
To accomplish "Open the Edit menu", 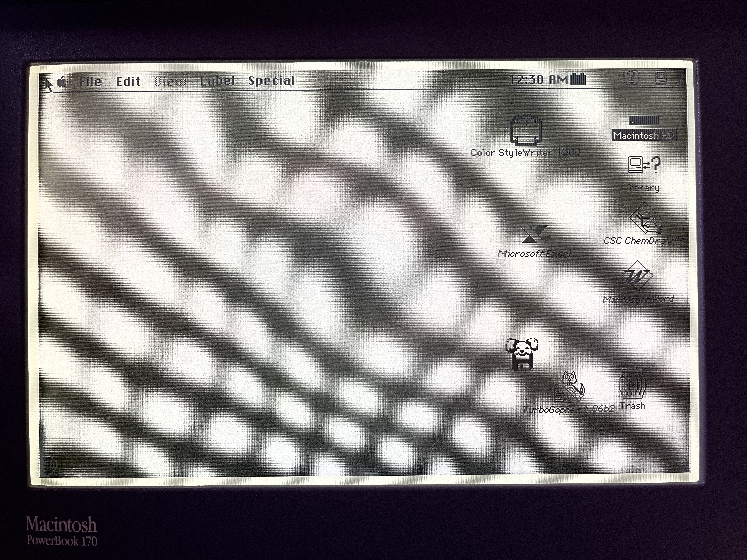I will (128, 82).
